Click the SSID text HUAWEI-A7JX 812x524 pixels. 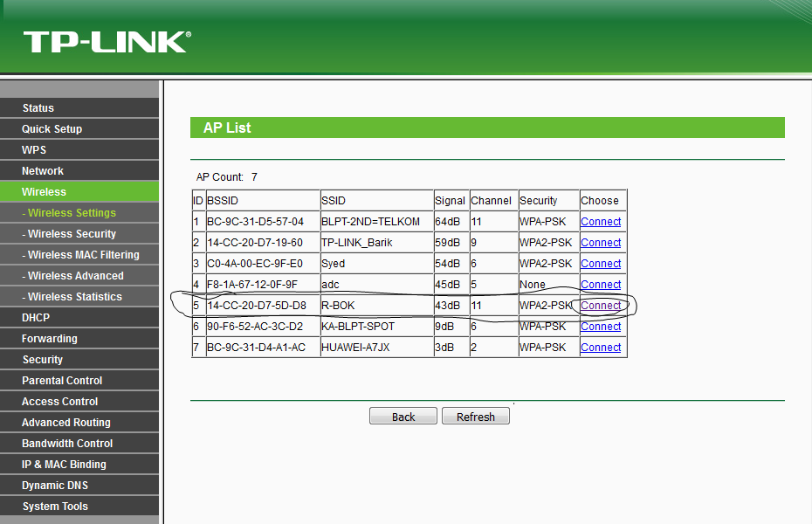tap(355, 348)
